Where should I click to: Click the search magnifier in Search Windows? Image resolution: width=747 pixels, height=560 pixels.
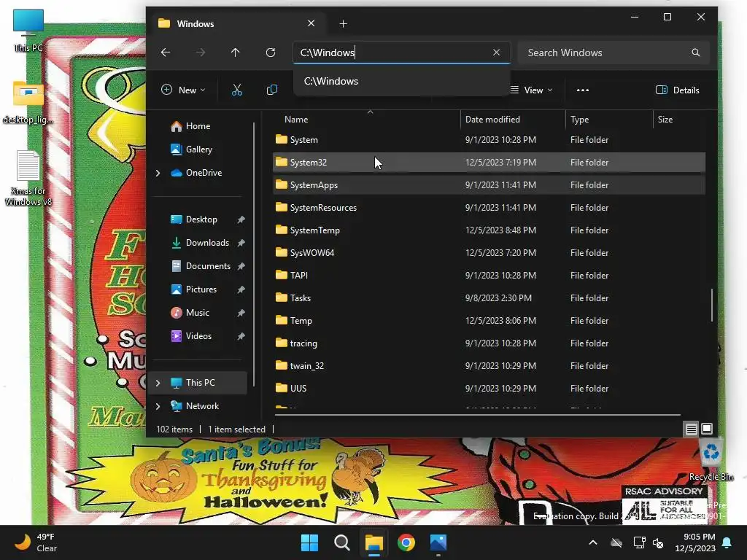tap(695, 52)
